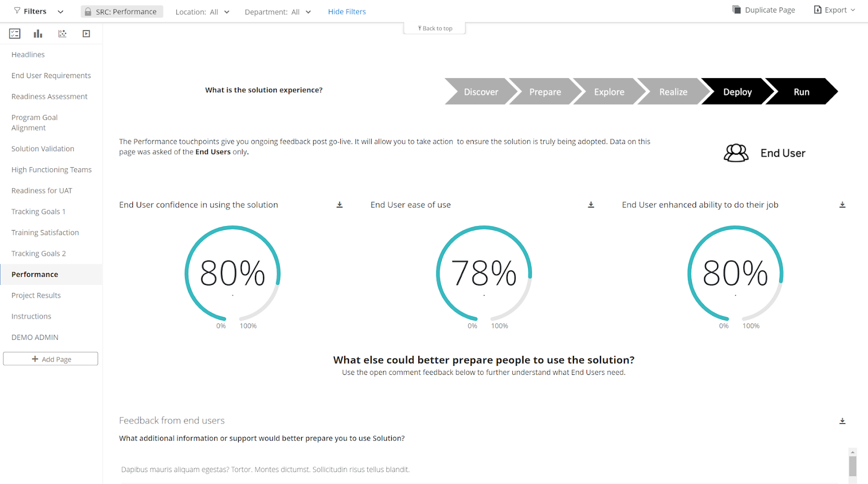This screenshot has height=484, width=868.
Task: Download enhanced ability to do job chart
Action: pos(842,205)
